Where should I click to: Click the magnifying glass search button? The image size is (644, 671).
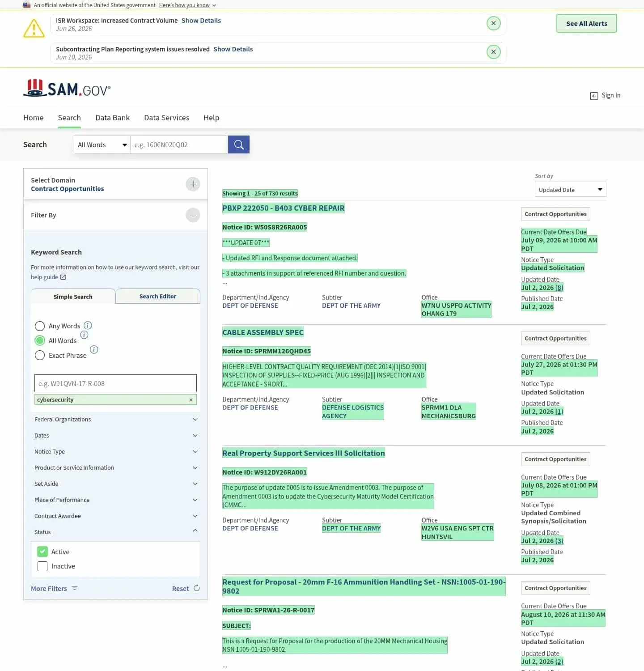(239, 144)
